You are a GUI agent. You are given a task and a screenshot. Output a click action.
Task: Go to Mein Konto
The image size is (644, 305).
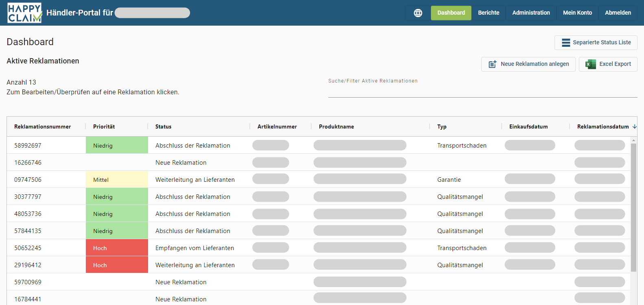click(577, 13)
